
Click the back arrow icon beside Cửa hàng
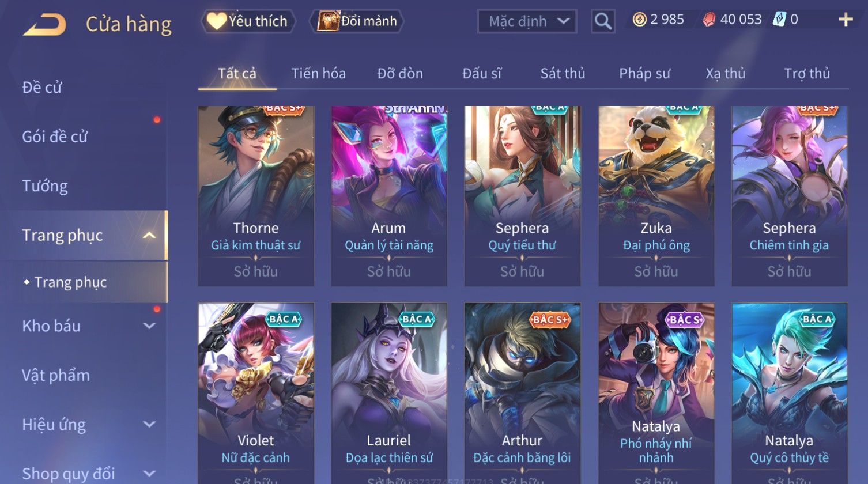click(x=44, y=25)
